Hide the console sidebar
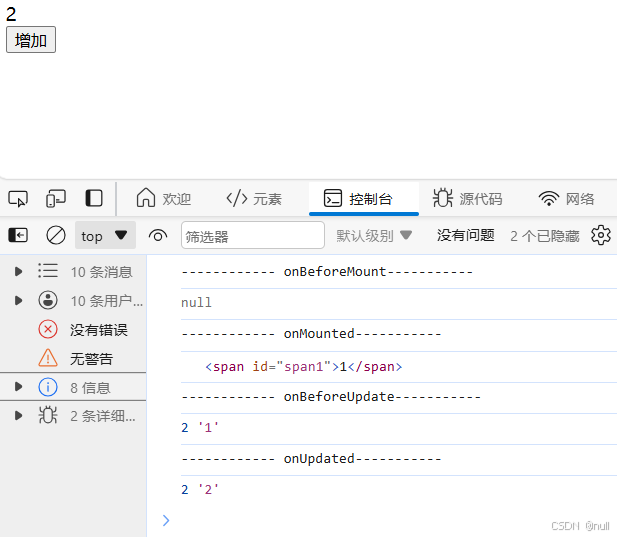This screenshot has width=617, height=537. coord(18,235)
